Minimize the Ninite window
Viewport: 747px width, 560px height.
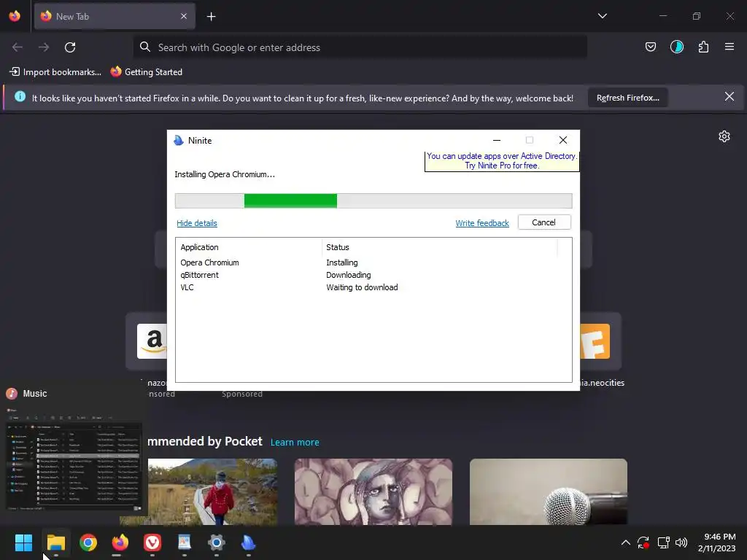(x=496, y=140)
